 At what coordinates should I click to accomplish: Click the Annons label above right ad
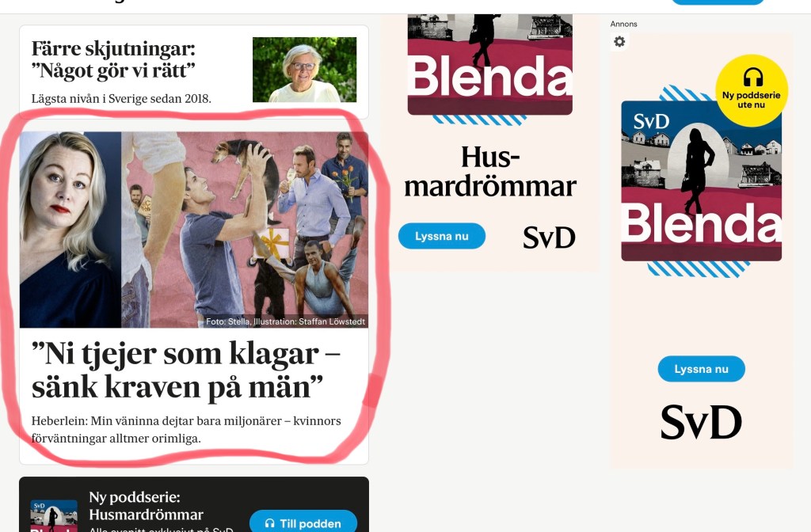click(x=623, y=24)
